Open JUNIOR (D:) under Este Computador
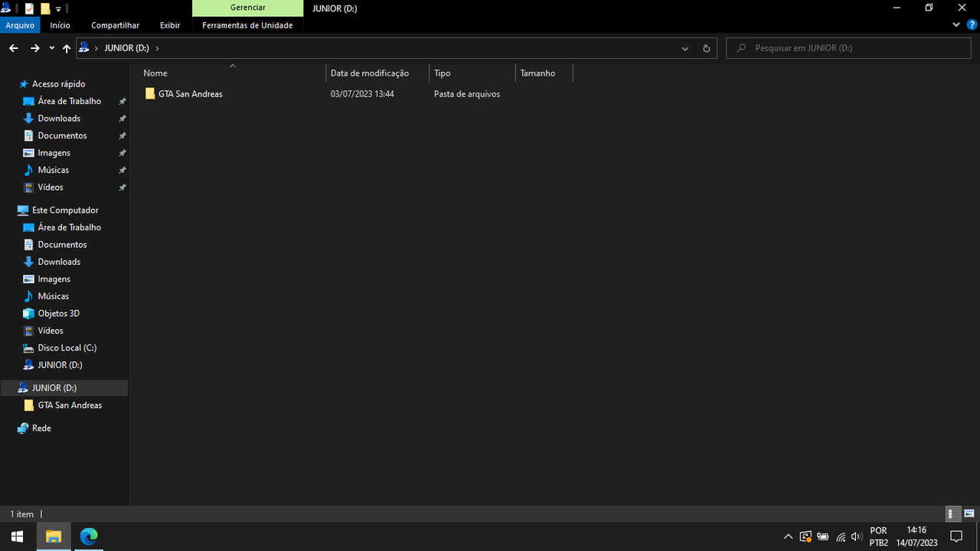Image resolution: width=980 pixels, height=551 pixels. pos(60,365)
